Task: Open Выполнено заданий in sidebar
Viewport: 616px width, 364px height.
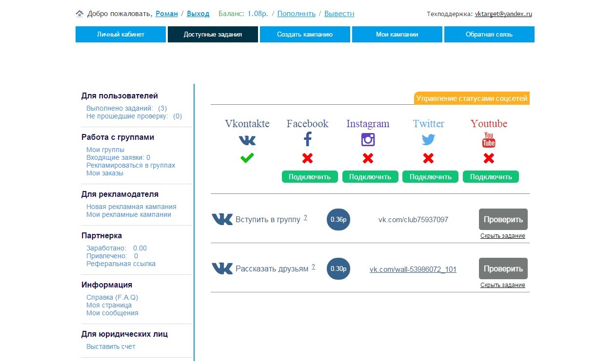Action: tap(127, 108)
